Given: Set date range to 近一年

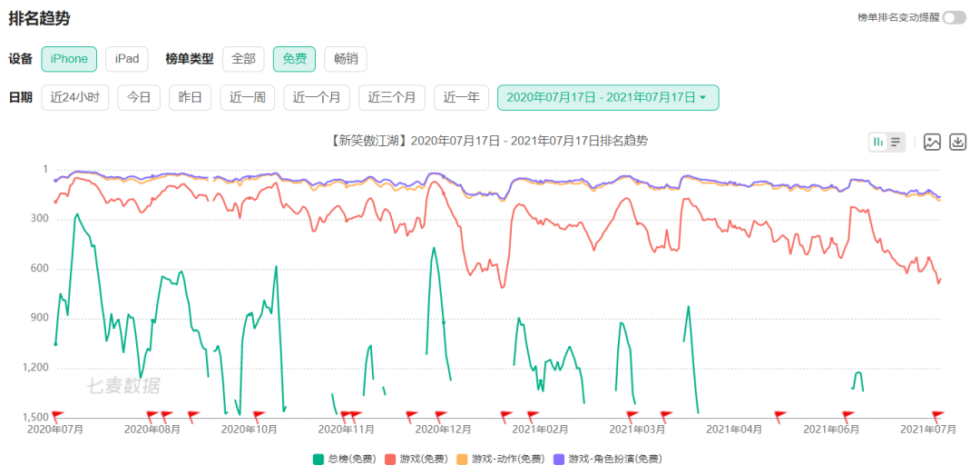Looking at the screenshot, I should tap(461, 97).
